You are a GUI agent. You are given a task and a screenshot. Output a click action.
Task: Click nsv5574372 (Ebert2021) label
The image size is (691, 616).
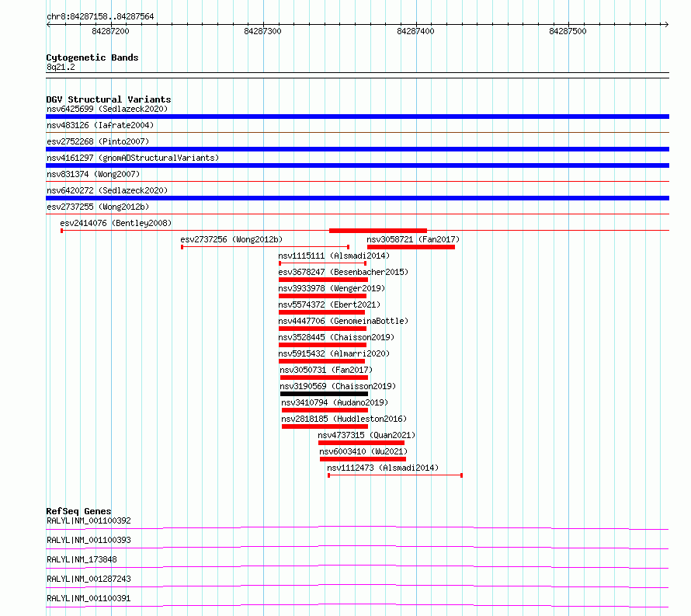[329, 305]
